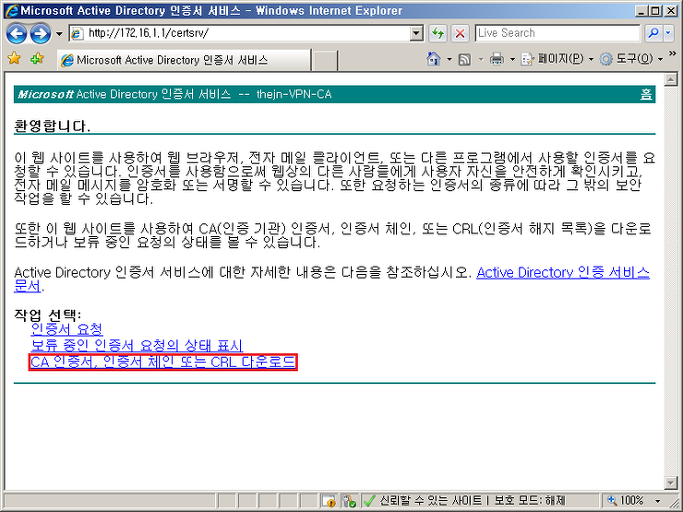Open the 페이지(P) menu

click(x=557, y=59)
